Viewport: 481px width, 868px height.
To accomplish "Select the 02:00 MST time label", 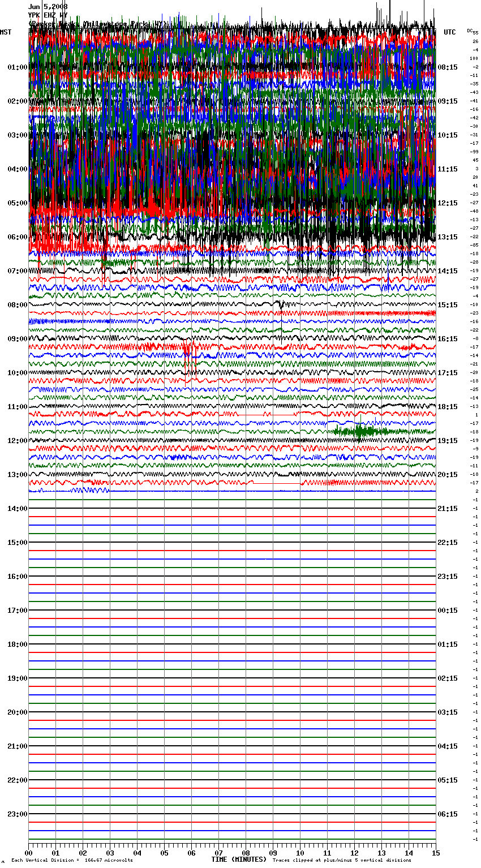I will pyautogui.click(x=18, y=101).
